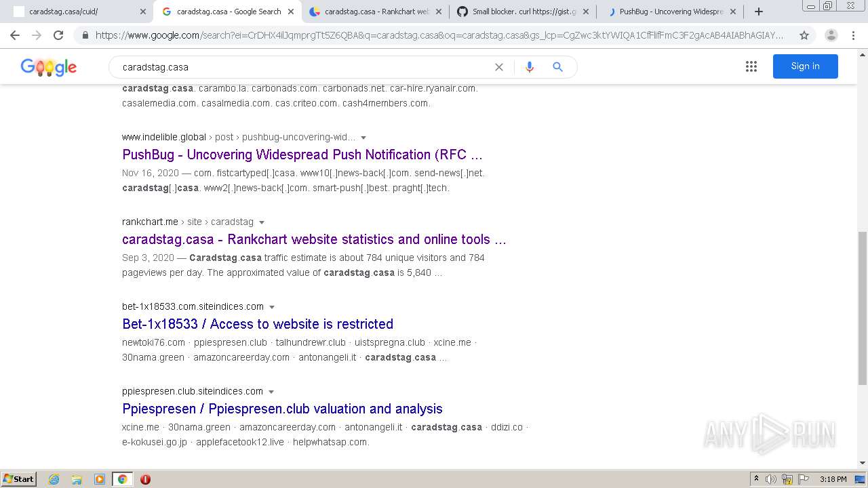868x488 pixels.
Task: Open a new tab with the plus
Action: point(759,12)
